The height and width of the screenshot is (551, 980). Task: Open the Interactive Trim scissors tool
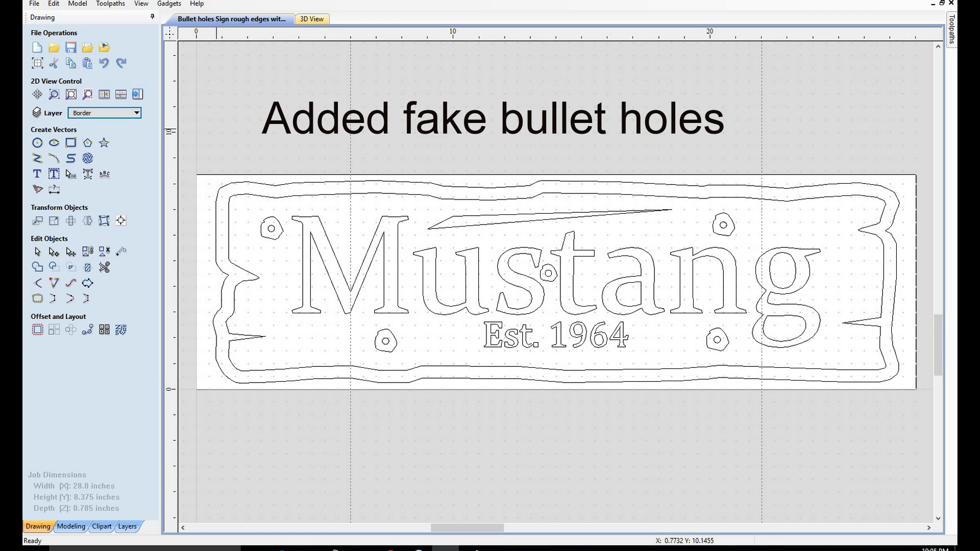coord(104,267)
